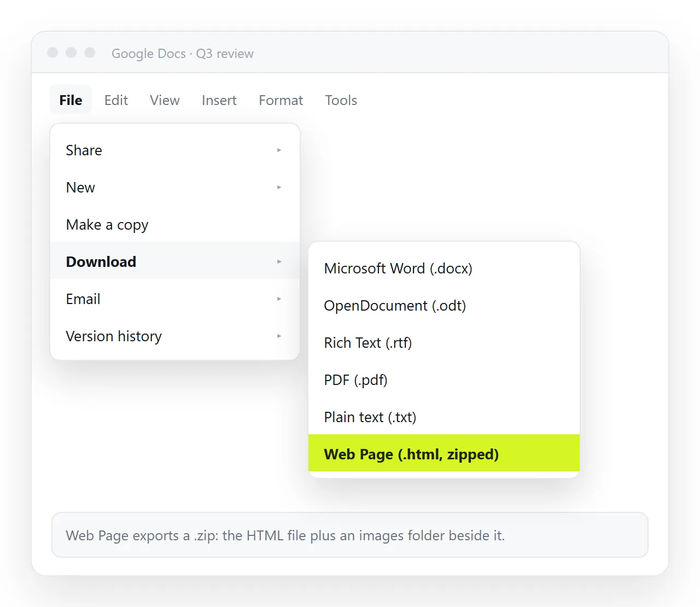Viewport: 700px width, 607px height.
Task: Click the second window control dot
Action: click(71, 52)
